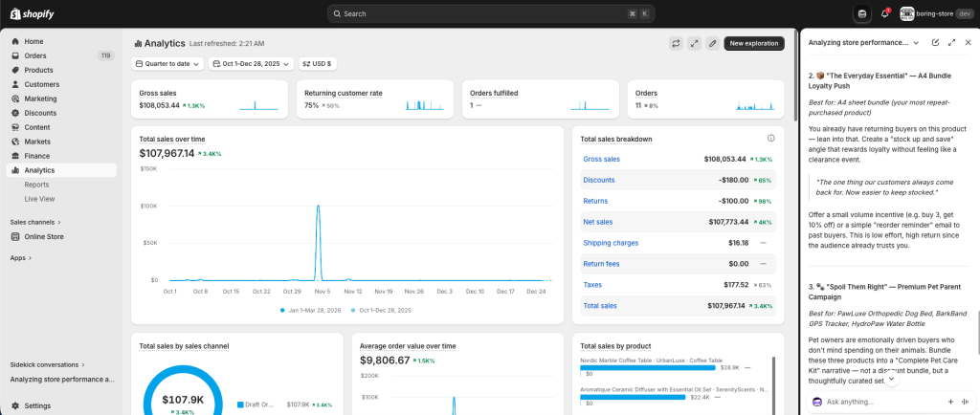Image resolution: width=980 pixels, height=415 pixels.
Task: Expand Sidekick conversation title dropdown
Action: pos(916,43)
